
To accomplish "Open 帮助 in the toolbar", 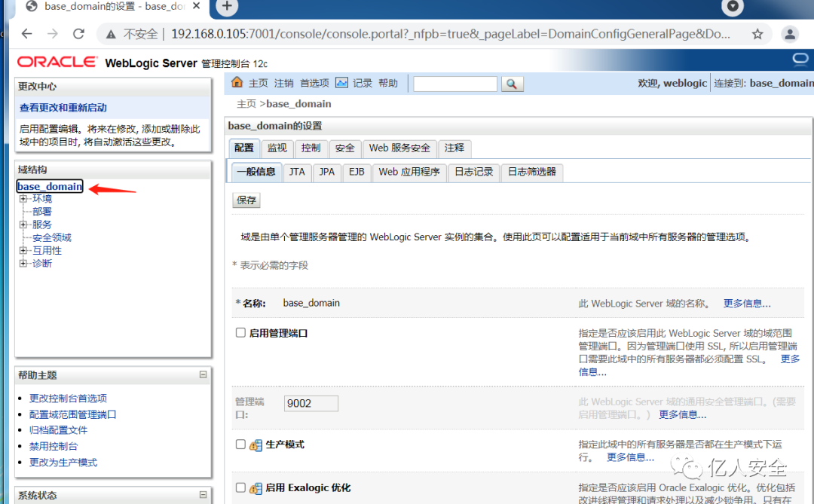I will click(388, 83).
